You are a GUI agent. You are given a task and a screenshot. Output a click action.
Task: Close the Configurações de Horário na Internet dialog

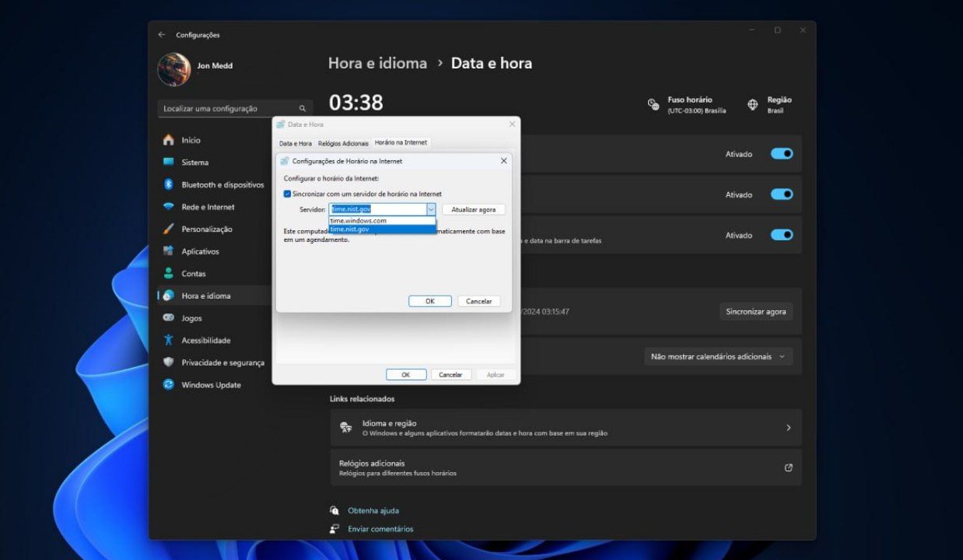(503, 161)
